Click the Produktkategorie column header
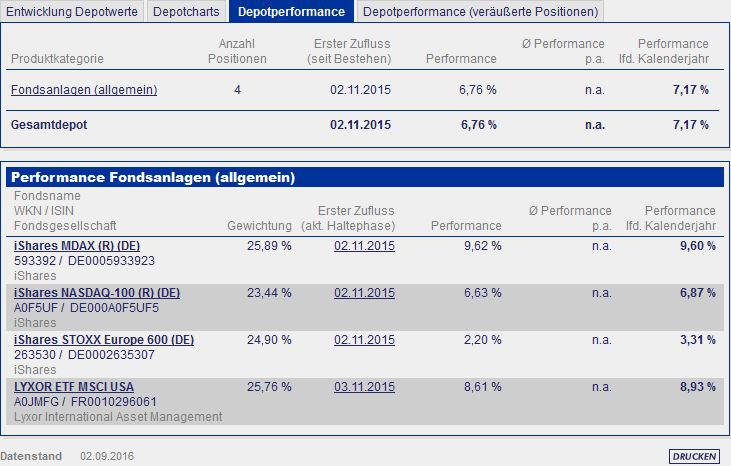This screenshot has height=466, width=731. coord(57,59)
